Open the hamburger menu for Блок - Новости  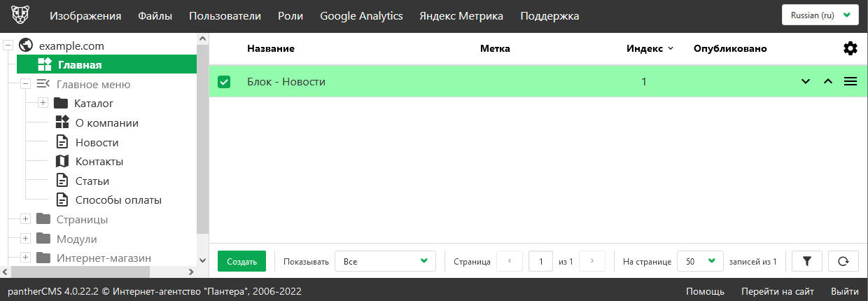(x=850, y=82)
